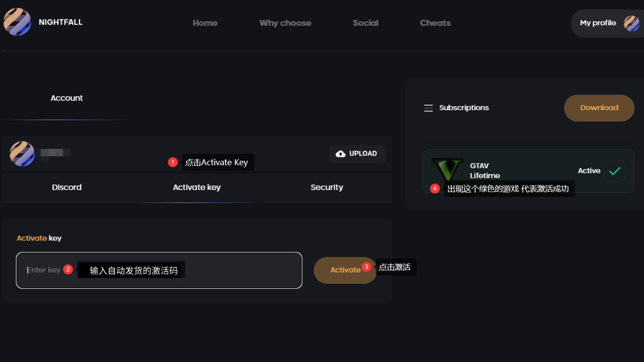This screenshot has width=644, height=362.
Task: Select the Activate key tab
Action: point(197,188)
